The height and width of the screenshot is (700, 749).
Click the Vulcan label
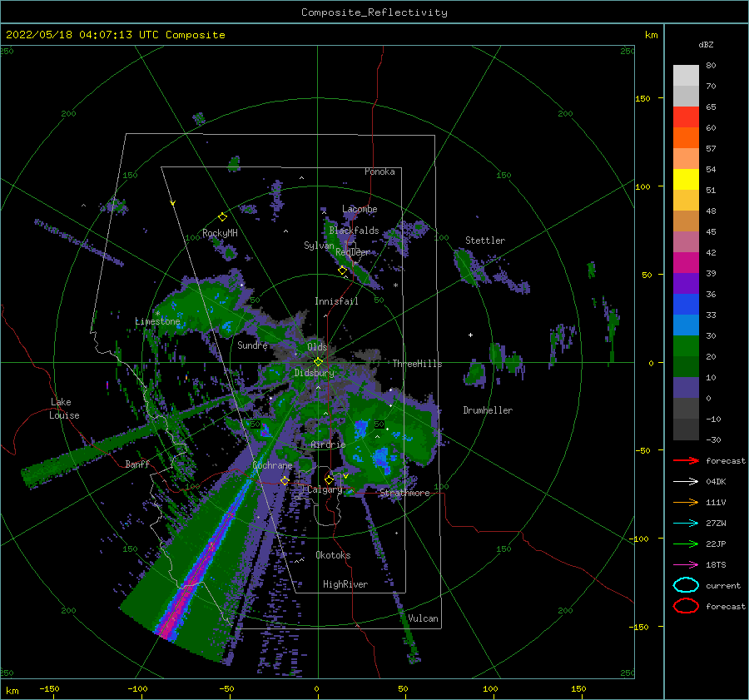[x=423, y=618]
